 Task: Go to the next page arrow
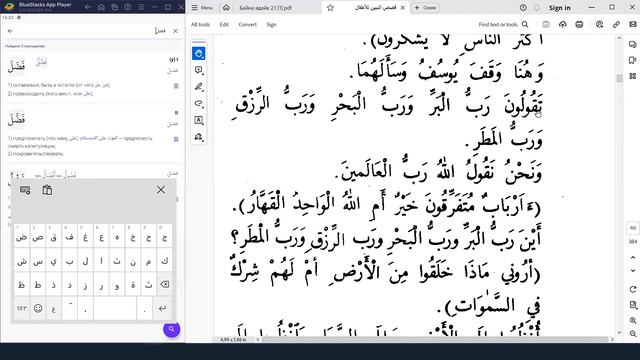pos(633,270)
